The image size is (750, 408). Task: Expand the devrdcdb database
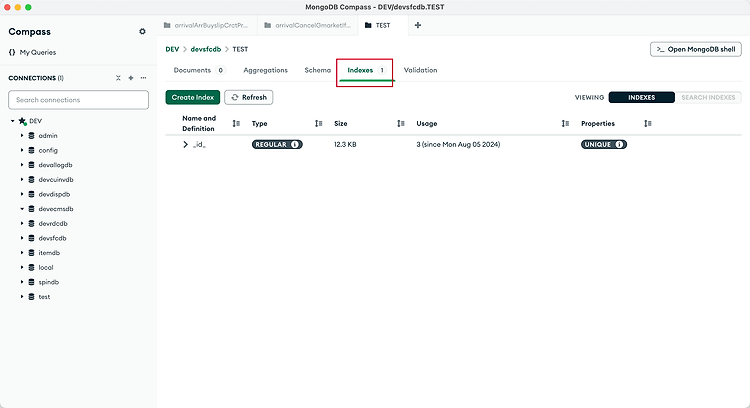coord(22,223)
